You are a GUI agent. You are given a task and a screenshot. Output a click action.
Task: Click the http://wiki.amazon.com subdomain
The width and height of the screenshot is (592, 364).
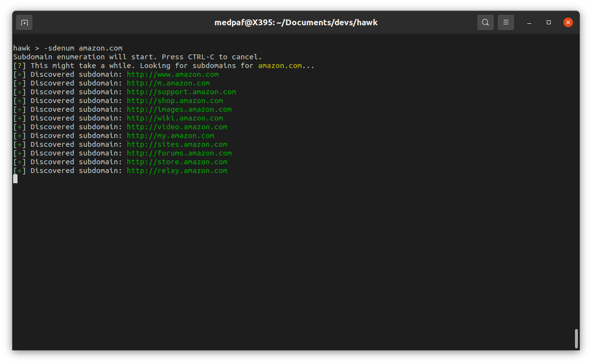tap(174, 118)
